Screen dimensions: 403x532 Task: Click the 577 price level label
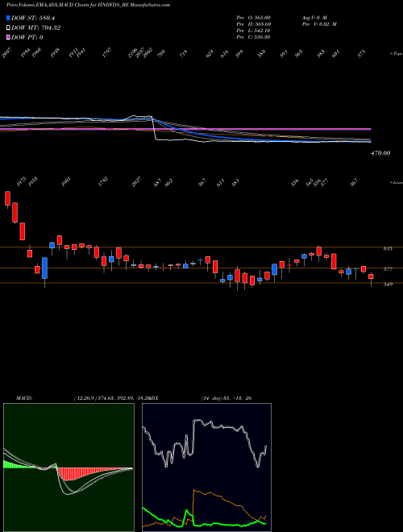[388, 269]
